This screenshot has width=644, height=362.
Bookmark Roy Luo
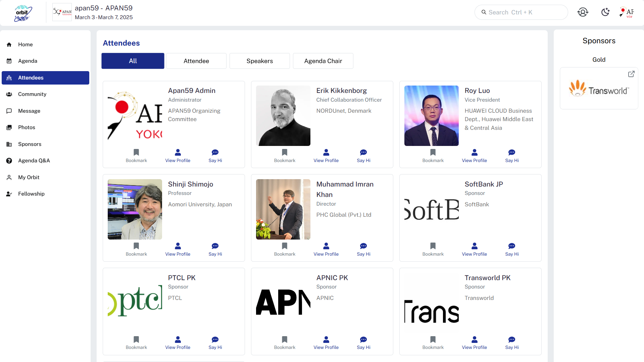point(433,156)
